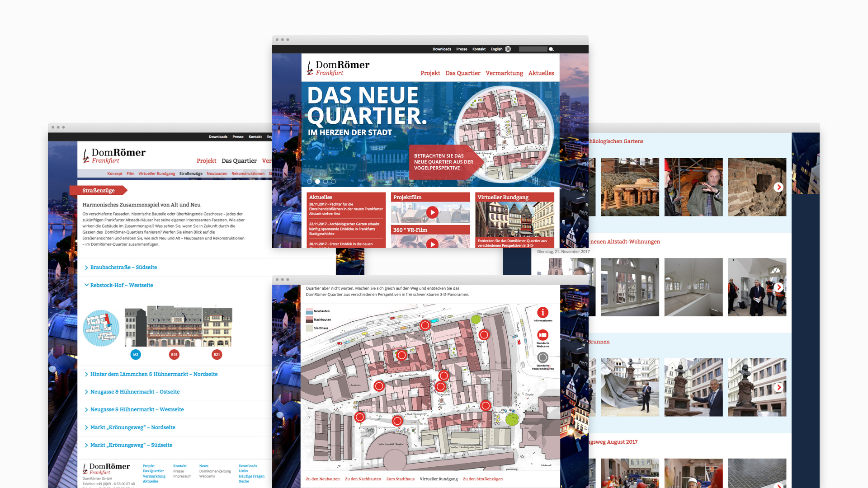This screenshot has height=488, width=868.
Task: Expand Hinter dem Lämmchen & Hühnermarkt – Nordseite
Action: click(151, 374)
